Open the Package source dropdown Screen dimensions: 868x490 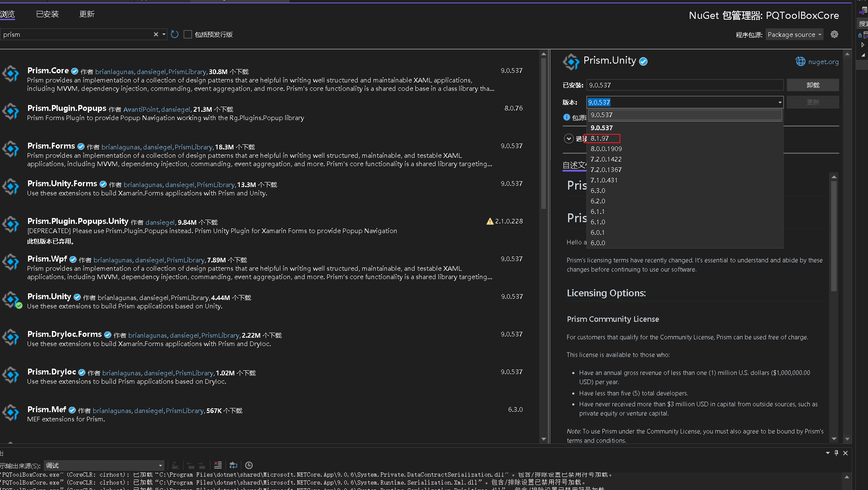click(x=794, y=34)
